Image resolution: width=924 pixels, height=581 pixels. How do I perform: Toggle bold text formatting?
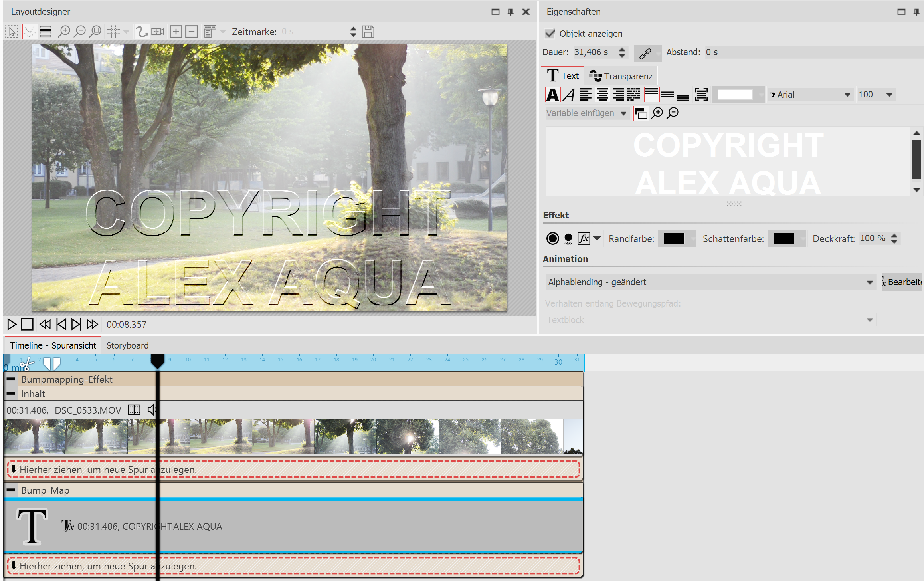coord(553,95)
